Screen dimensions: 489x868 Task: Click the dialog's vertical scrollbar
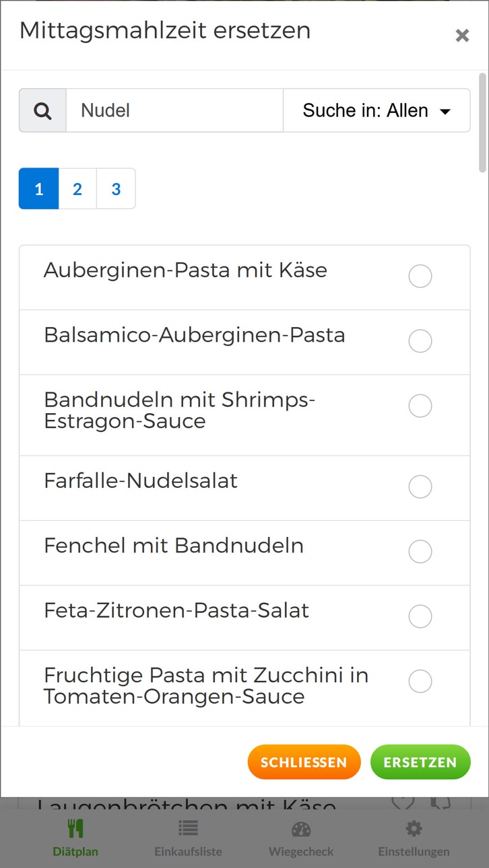point(482,122)
